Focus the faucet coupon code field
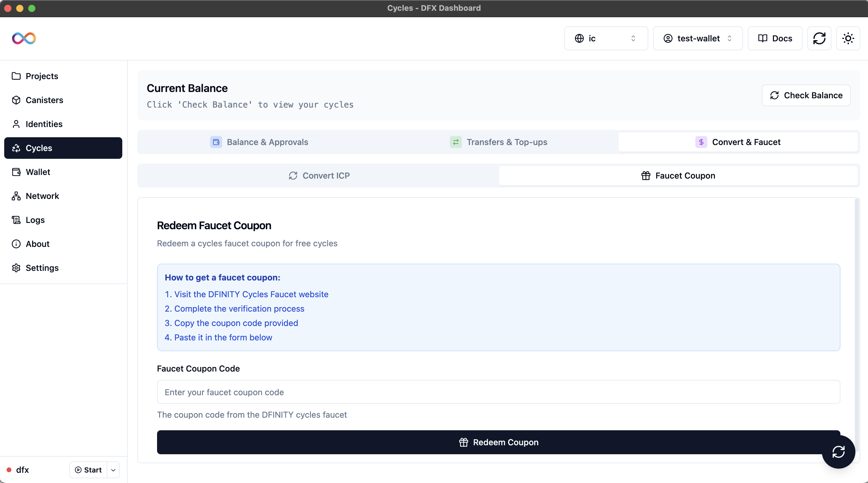This screenshot has width=868, height=483. pyautogui.click(x=498, y=392)
